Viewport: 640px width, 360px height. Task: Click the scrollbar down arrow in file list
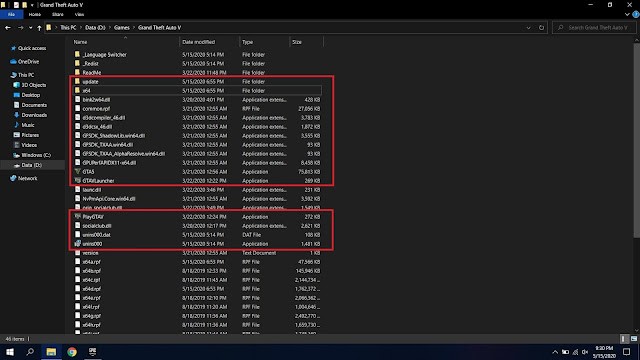(x=637, y=331)
